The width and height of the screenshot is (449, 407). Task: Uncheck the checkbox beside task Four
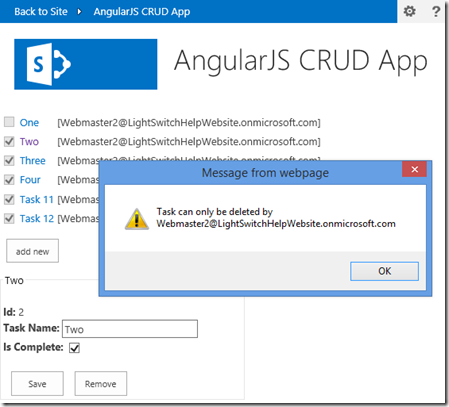pyautogui.click(x=9, y=180)
